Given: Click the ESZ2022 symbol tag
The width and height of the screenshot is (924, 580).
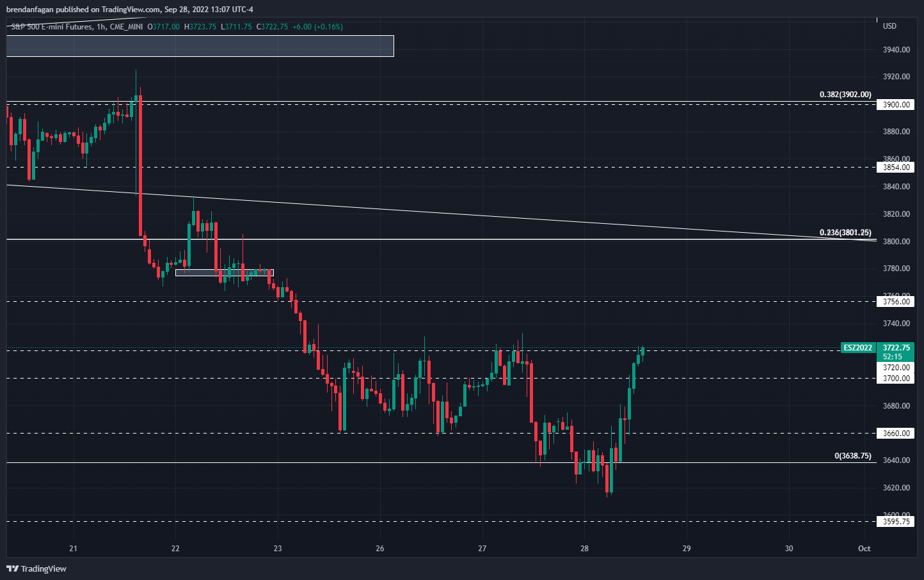Looking at the screenshot, I should (857, 348).
